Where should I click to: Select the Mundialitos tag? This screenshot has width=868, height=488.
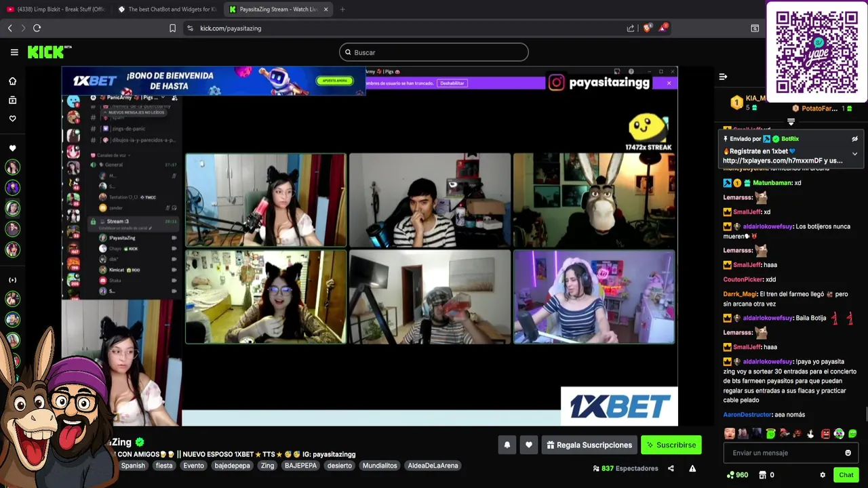coord(380,466)
